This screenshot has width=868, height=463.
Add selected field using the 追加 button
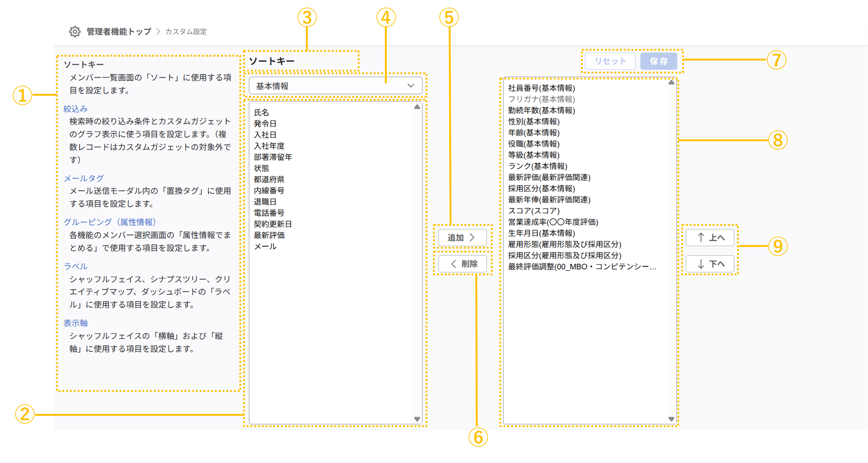tap(462, 237)
